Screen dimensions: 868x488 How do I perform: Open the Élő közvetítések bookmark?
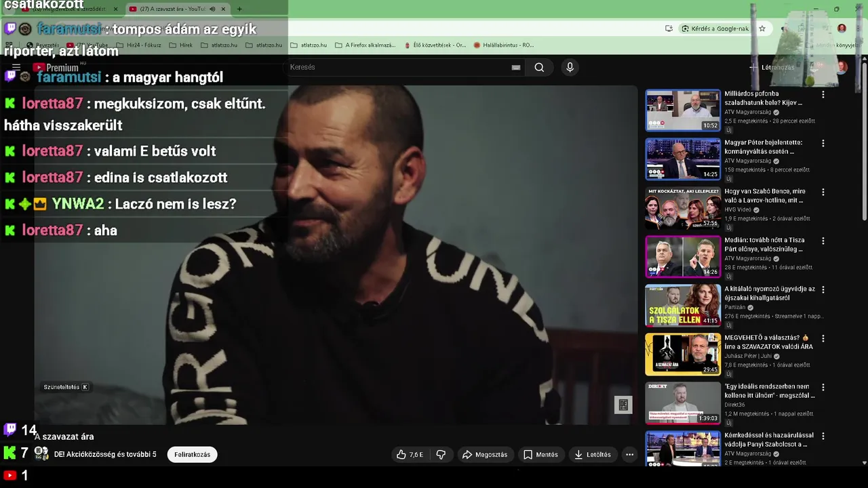(434, 45)
